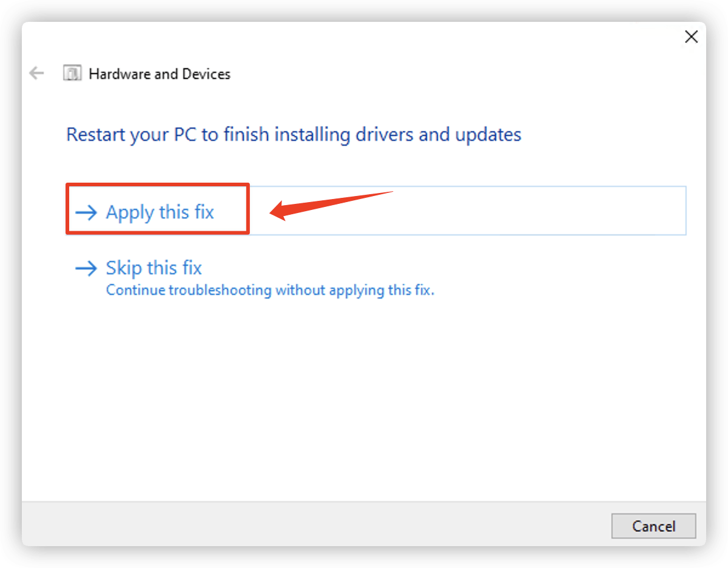This screenshot has width=728, height=568.
Task: Click the Hardware and Devices troubleshooter icon
Action: [72, 74]
